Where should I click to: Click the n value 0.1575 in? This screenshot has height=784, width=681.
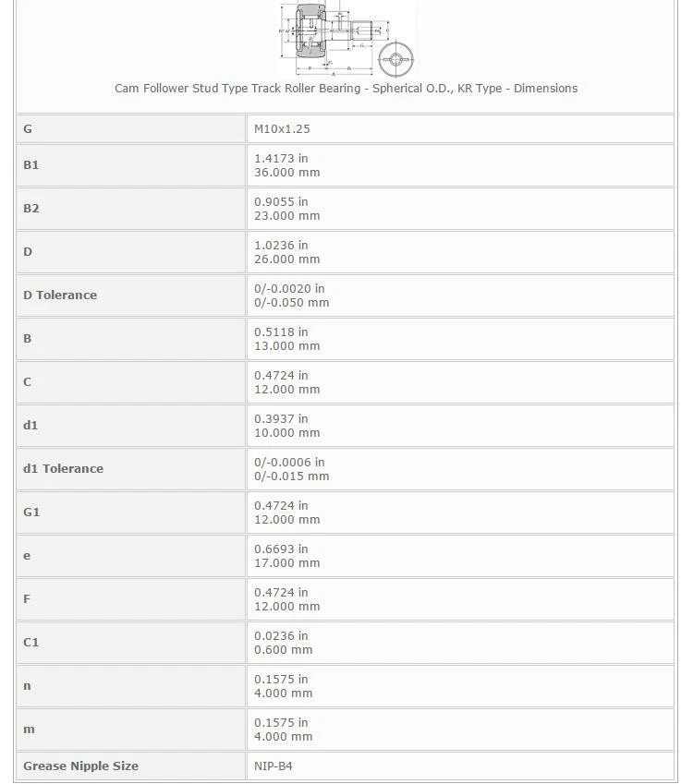(281, 680)
